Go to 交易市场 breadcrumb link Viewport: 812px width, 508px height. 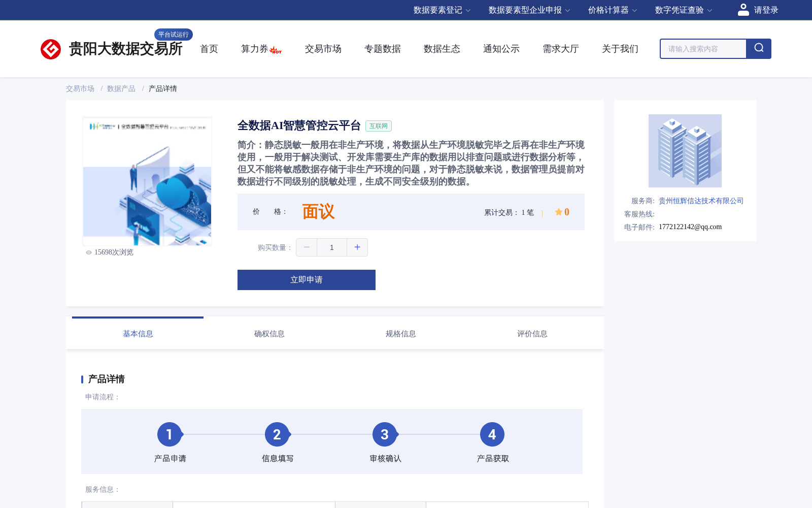pyautogui.click(x=80, y=89)
